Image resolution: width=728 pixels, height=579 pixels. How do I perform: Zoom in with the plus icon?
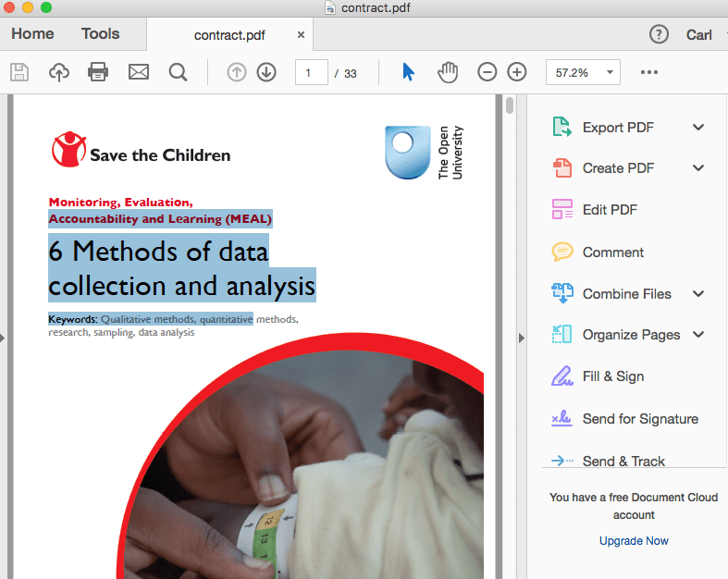pyautogui.click(x=517, y=72)
